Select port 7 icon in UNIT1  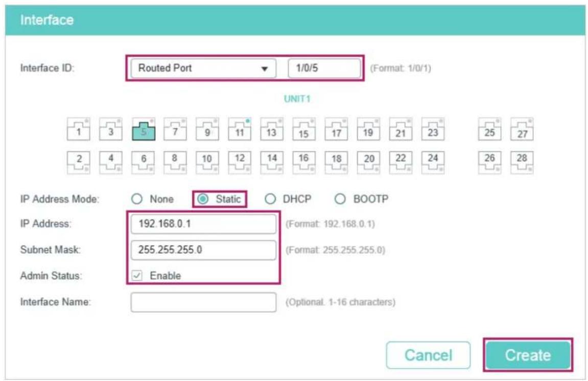(x=175, y=129)
